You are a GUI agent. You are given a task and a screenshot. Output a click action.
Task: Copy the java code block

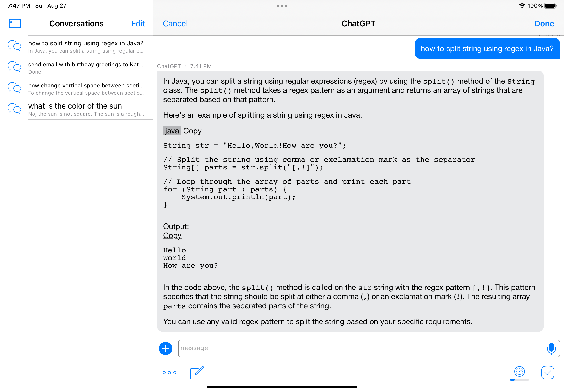coord(192,131)
